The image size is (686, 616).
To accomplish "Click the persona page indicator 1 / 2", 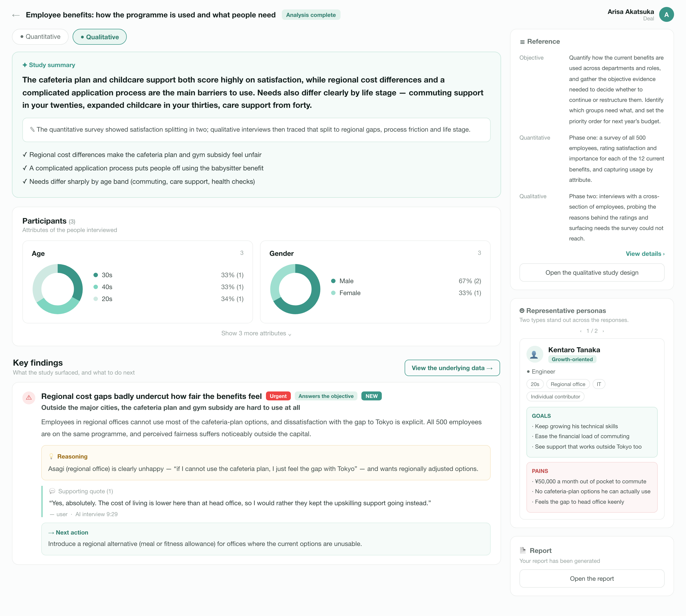I will pos(592,331).
